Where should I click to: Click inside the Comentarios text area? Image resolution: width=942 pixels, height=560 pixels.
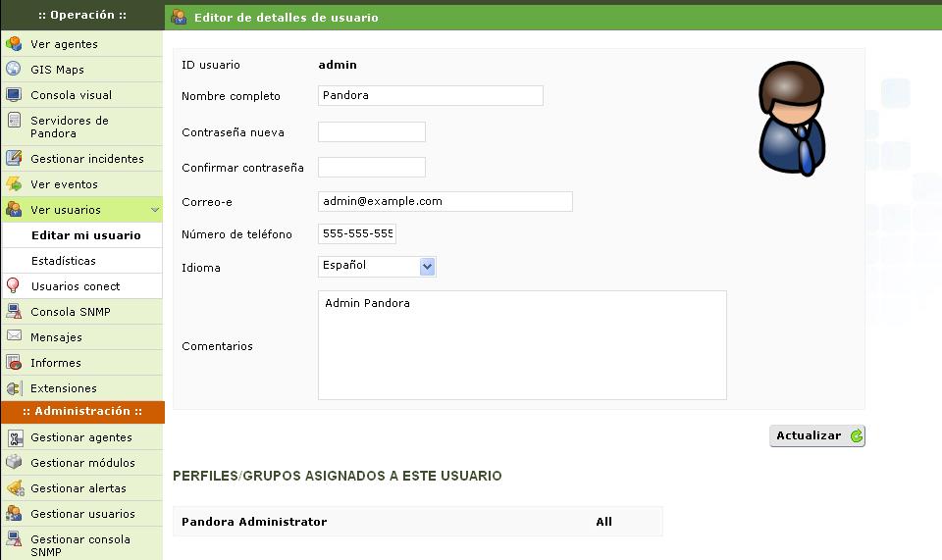click(522, 345)
